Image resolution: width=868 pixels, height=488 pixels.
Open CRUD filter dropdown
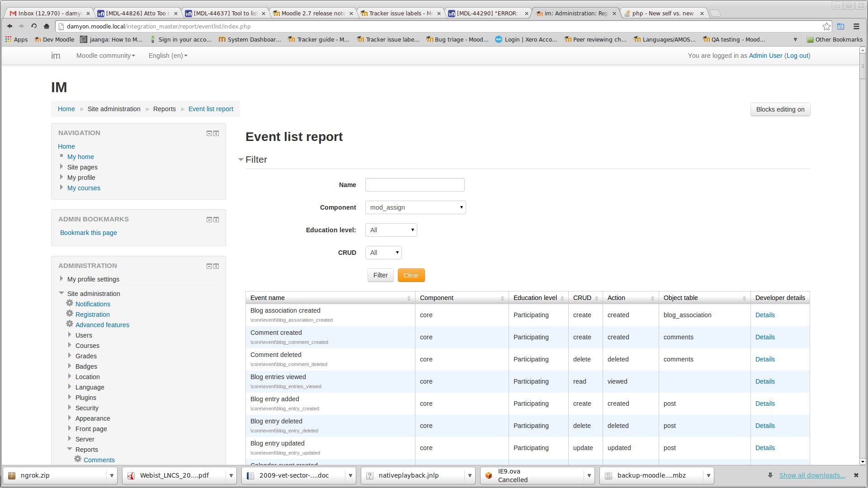tap(383, 253)
